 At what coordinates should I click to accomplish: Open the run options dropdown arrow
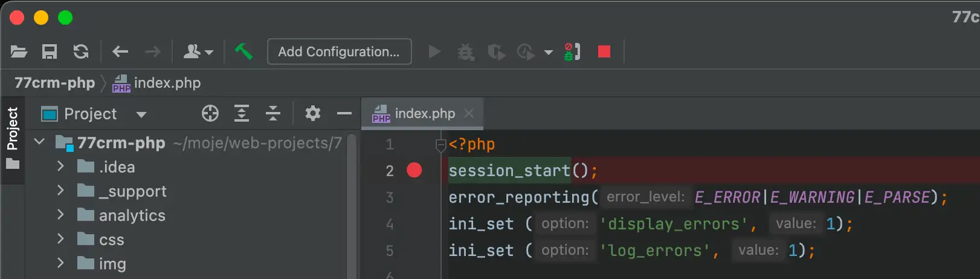(x=549, y=53)
